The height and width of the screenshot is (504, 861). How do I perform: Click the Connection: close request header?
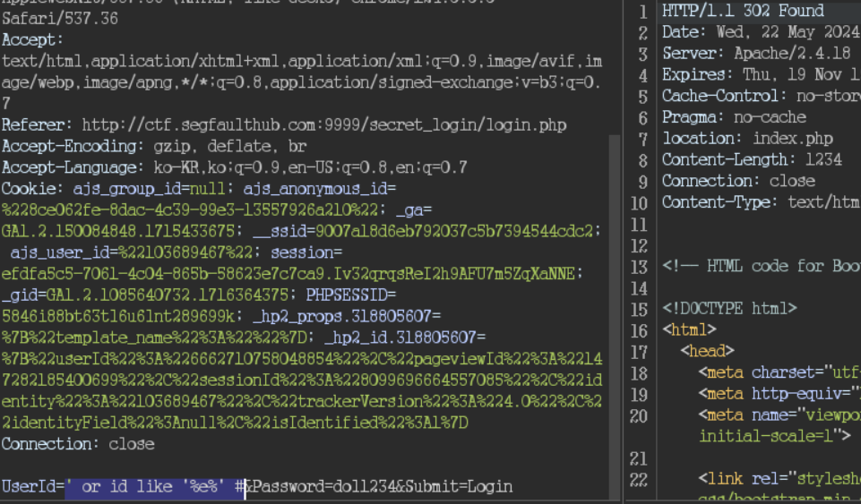point(78,444)
